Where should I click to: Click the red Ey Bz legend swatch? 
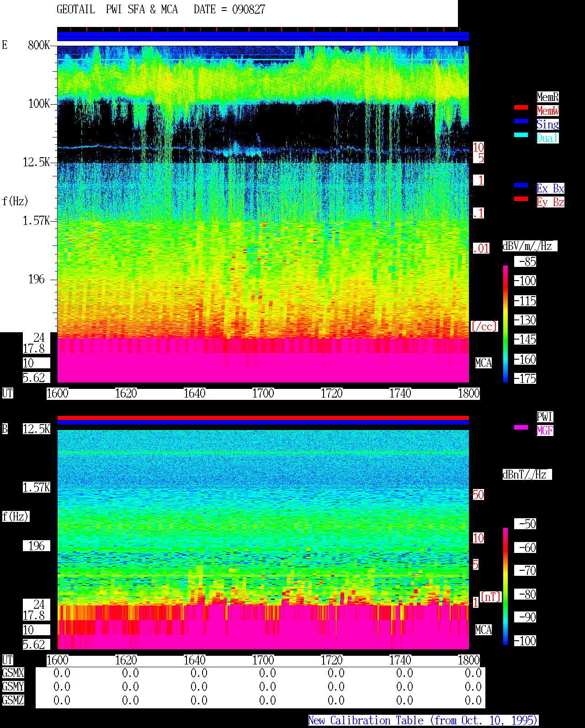(521, 199)
